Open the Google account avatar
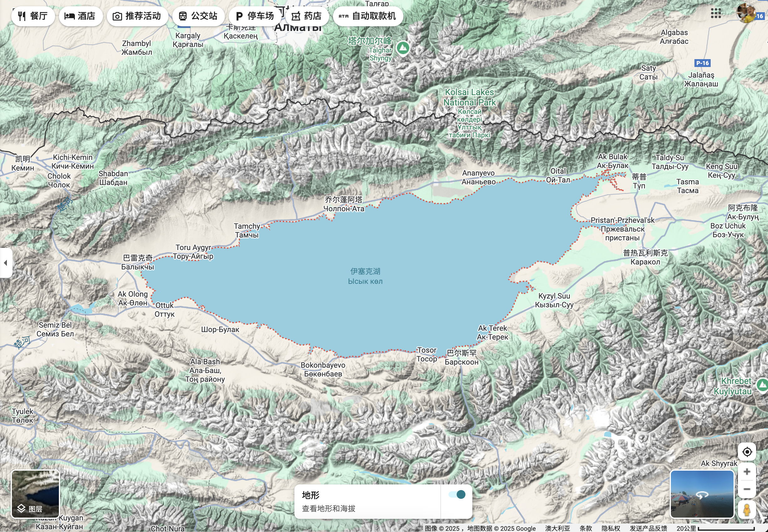Screen dimensions: 768x532 (x=746, y=13)
